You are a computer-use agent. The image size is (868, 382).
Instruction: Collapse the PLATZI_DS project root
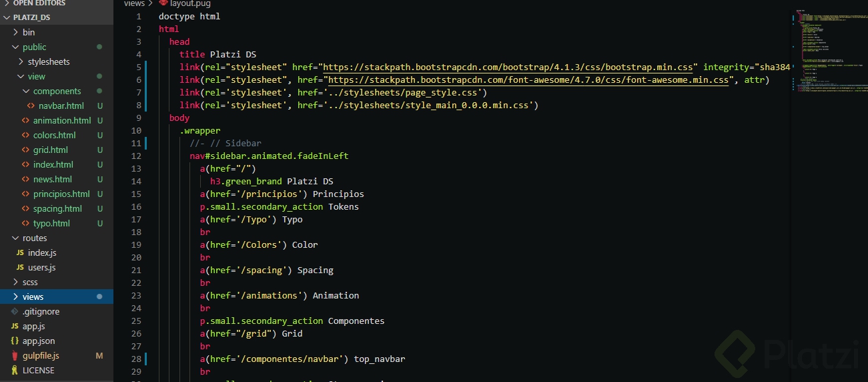point(7,17)
